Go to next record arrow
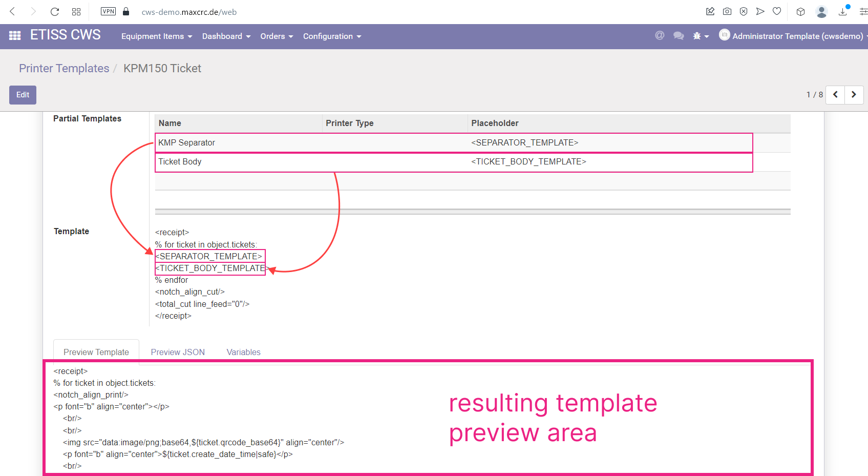 (854, 95)
